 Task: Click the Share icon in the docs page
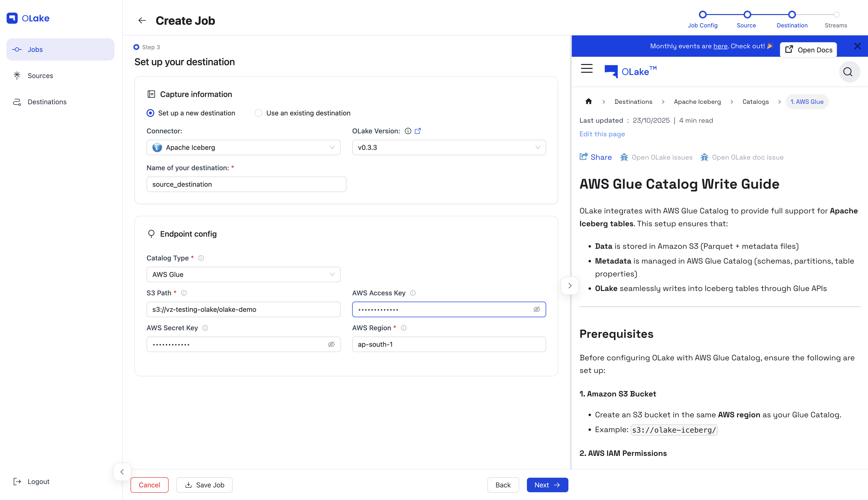584,157
